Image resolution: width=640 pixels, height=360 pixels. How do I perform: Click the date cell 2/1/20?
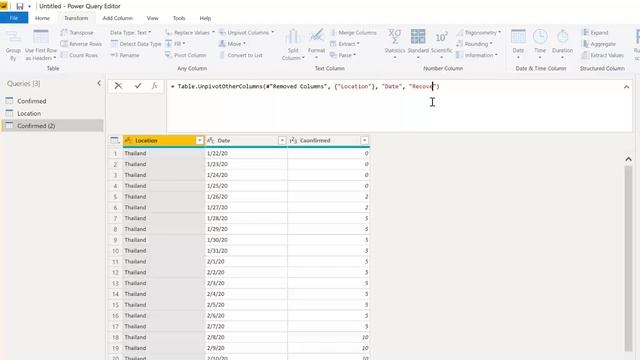(246, 261)
